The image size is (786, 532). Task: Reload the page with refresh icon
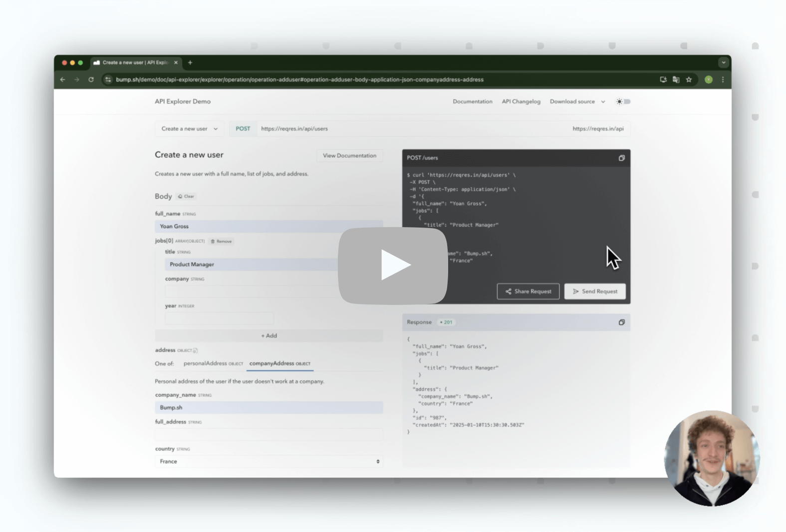(x=91, y=79)
